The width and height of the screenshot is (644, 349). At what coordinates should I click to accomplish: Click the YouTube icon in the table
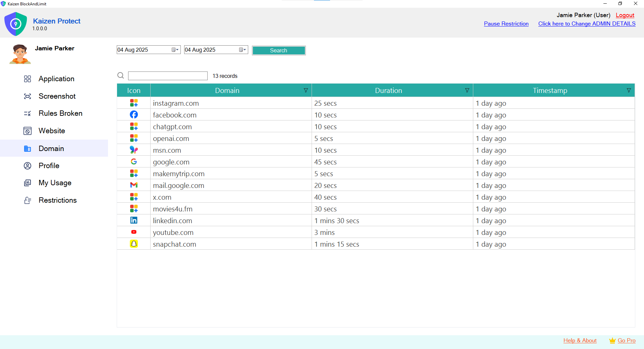(134, 232)
